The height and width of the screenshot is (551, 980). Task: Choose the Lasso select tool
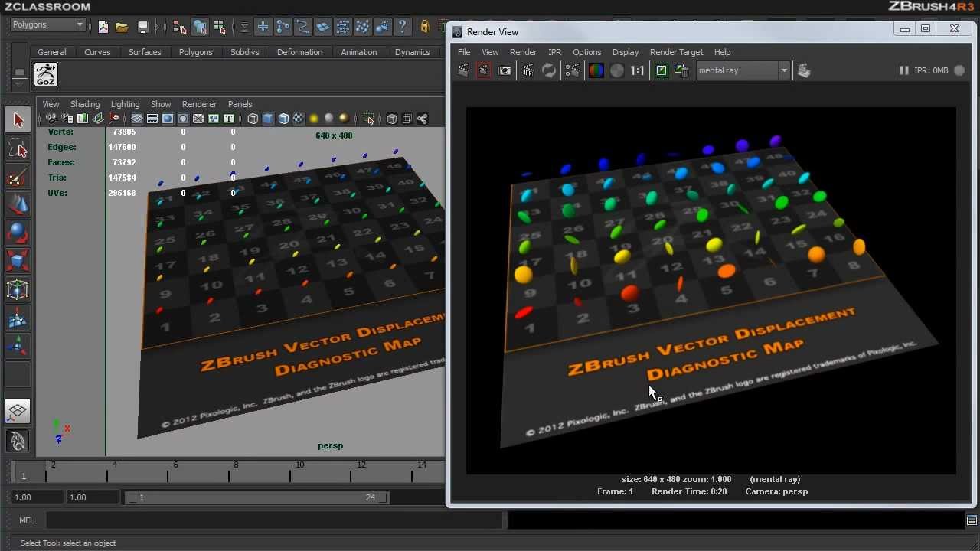click(18, 148)
